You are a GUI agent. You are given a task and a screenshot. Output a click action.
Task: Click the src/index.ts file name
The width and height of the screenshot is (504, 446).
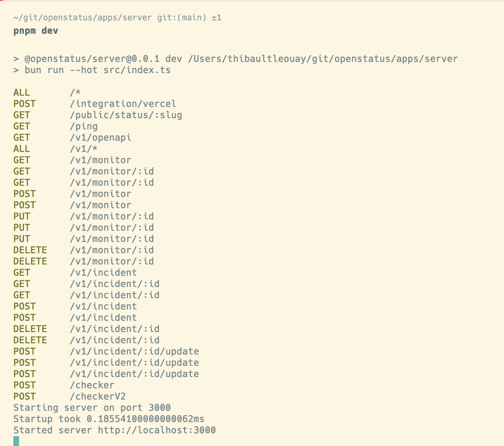(x=137, y=70)
